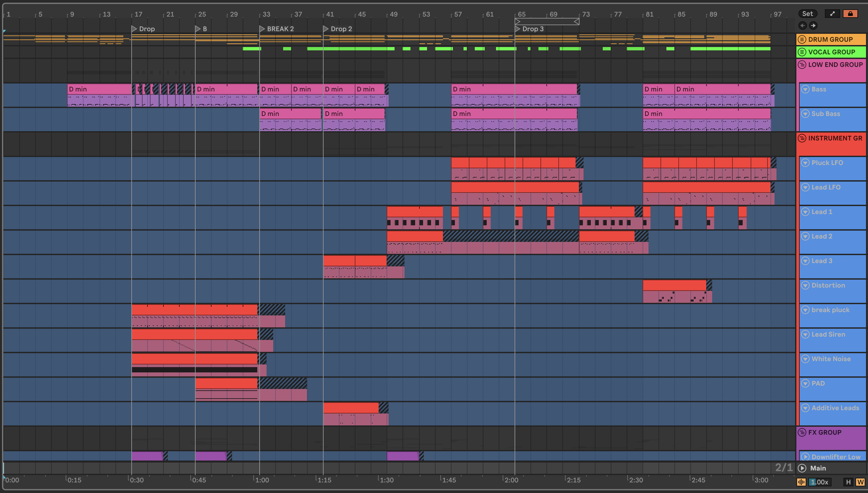
Task: Toggle the W arrangement width button
Action: tap(860, 482)
